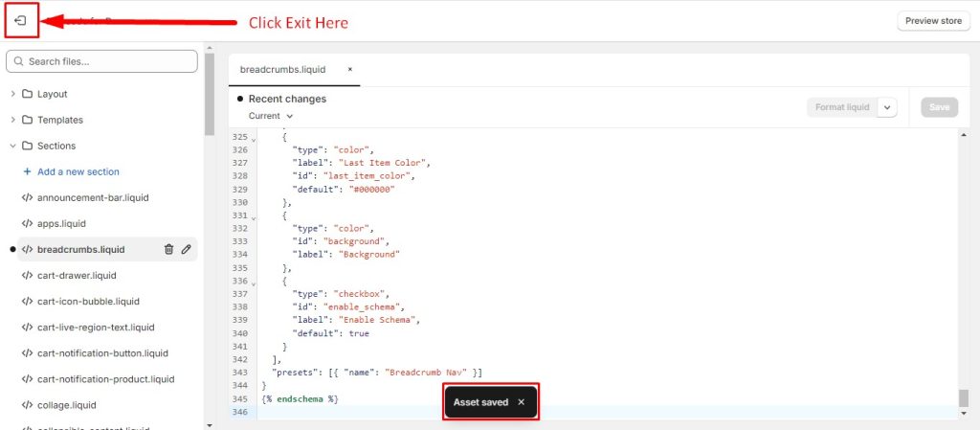The height and width of the screenshot is (430, 980).
Task: Open the announcement-bar.liquid file
Action: click(93, 197)
